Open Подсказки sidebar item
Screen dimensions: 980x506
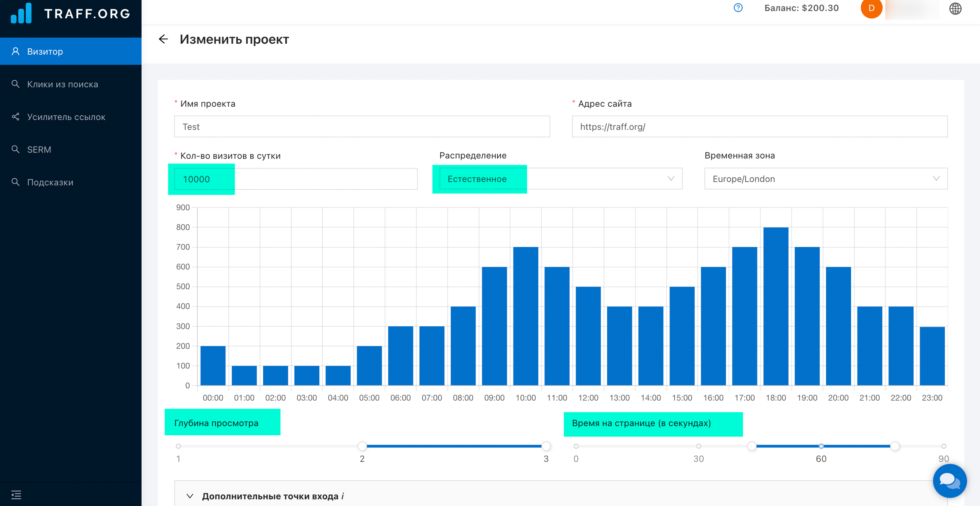(50, 182)
